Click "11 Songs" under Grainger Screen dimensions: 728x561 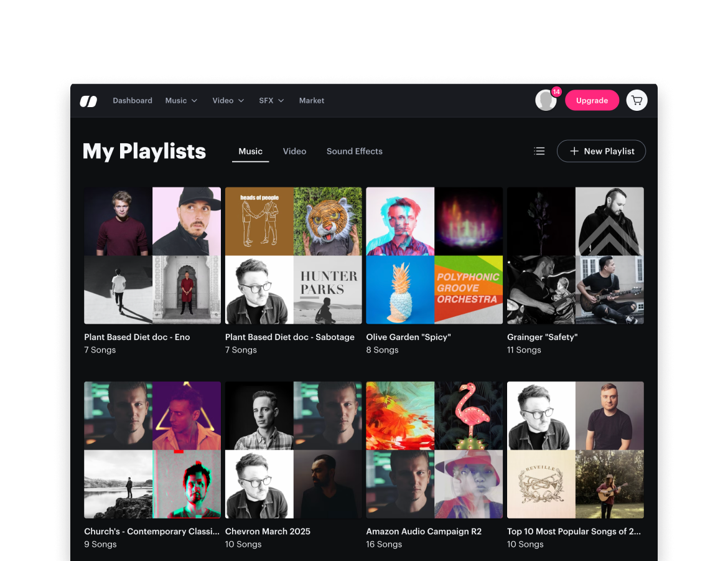click(x=524, y=350)
